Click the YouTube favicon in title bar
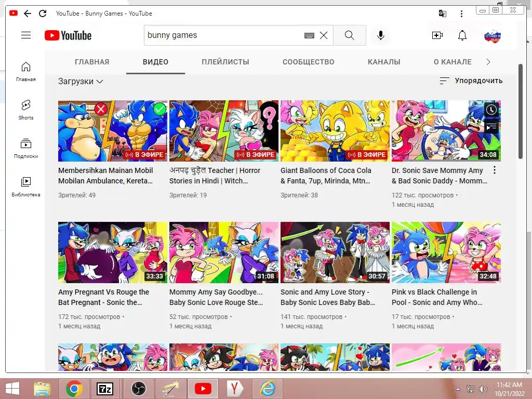This screenshot has height=399, width=532. tap(14, 13)
